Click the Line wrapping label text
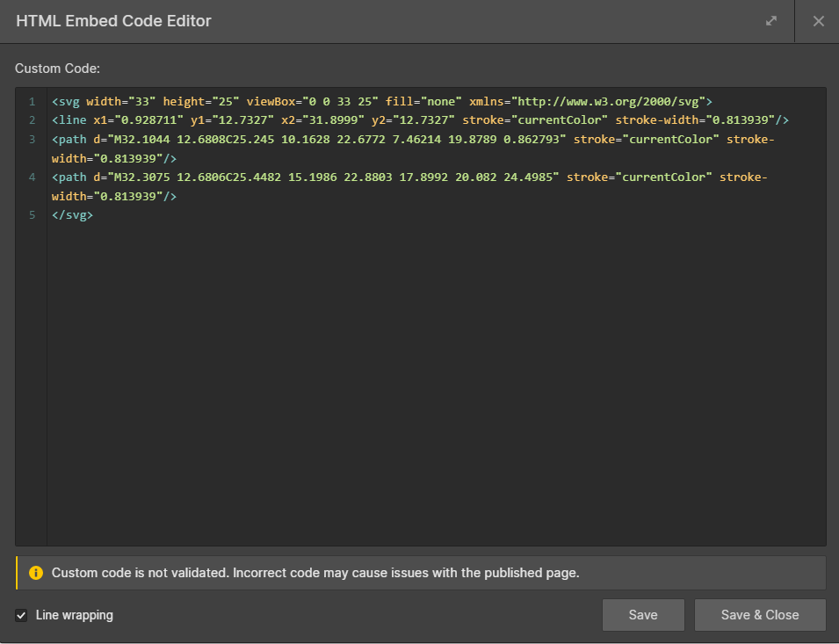This screenshot has height=644, width=839. (75, 615)
